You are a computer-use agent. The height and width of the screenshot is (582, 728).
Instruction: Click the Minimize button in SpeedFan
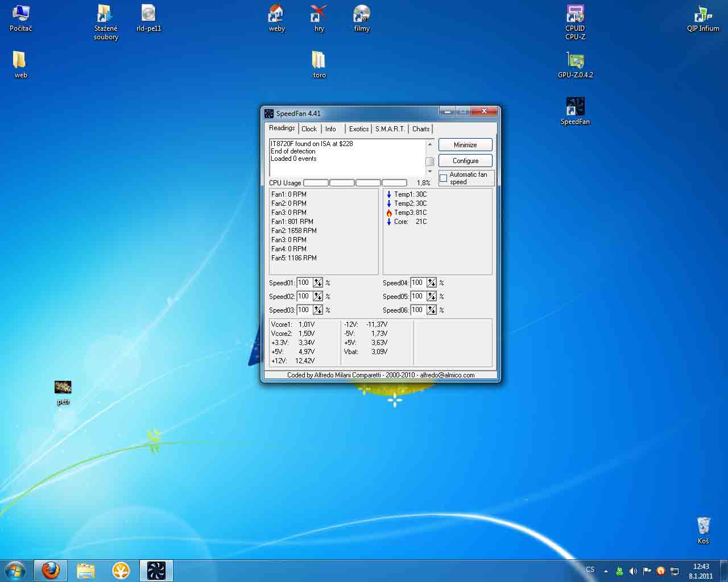pos(465,145)
